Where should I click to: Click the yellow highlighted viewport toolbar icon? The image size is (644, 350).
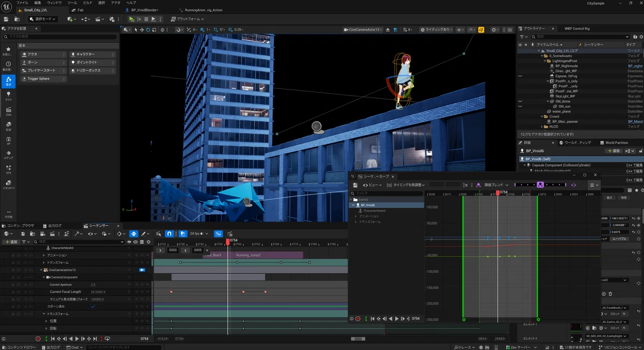point(481,29)
